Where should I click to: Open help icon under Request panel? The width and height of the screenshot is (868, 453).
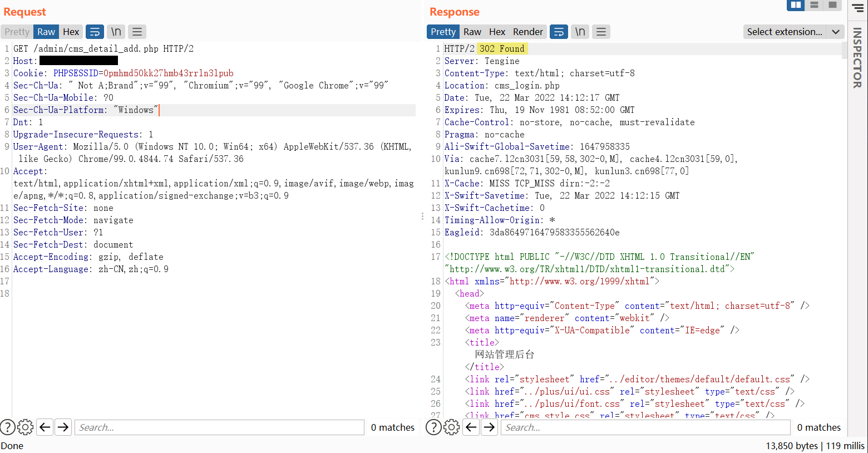click(x=8, y=427)
